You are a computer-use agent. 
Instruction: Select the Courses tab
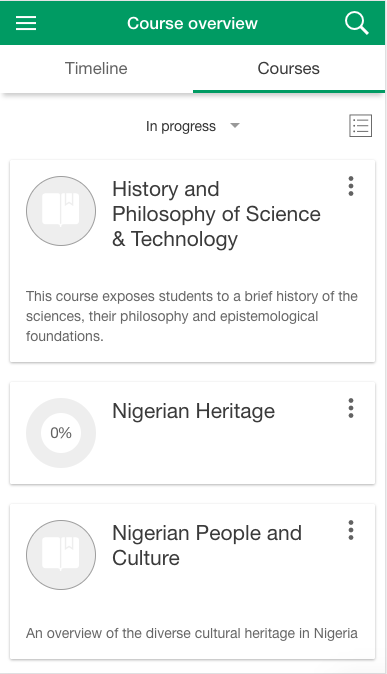pyautogui.click(x=289, y=68)
